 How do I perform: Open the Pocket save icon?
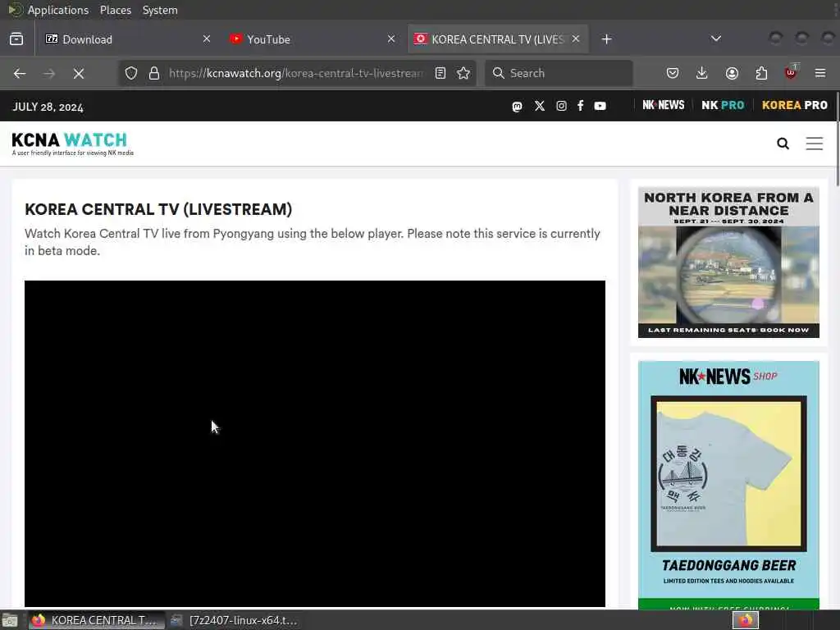click(673, 73)
